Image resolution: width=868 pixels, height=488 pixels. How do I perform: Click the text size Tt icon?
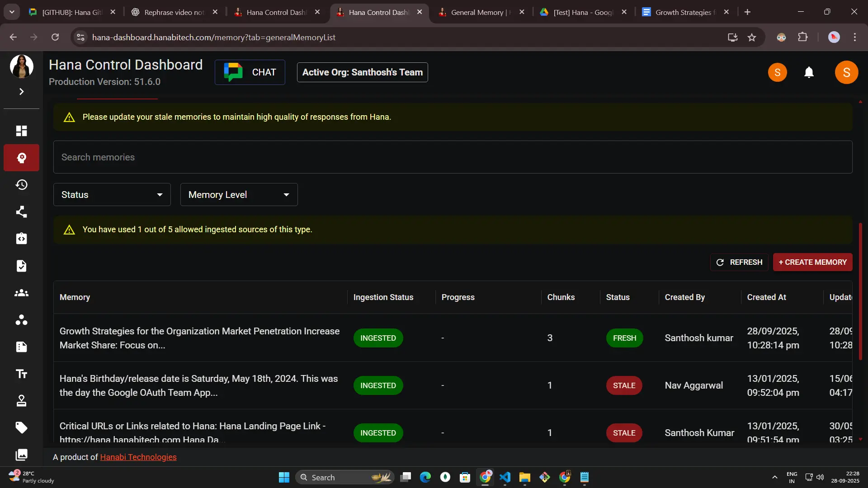21,374
